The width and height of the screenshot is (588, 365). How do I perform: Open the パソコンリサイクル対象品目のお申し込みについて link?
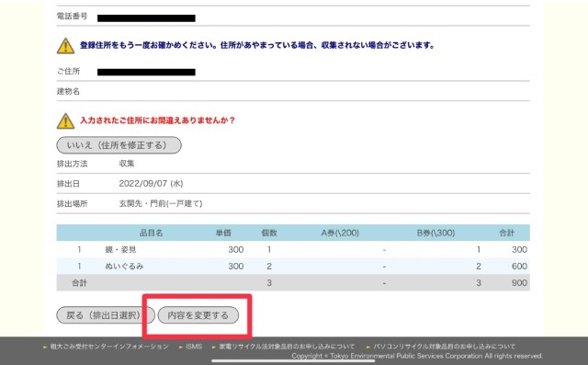pyautogui.click(x=444, y=347)
